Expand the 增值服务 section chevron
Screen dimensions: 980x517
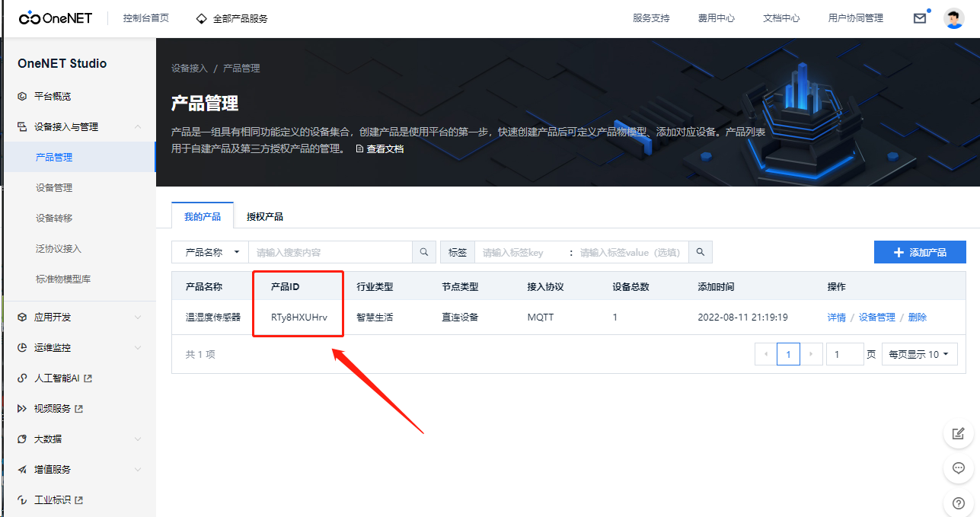pos(138,470)
